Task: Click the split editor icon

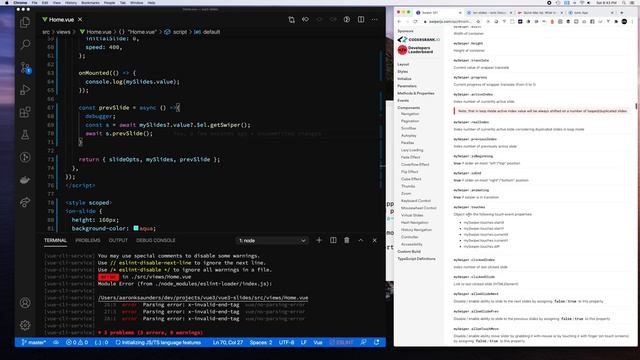Action: 361,20
